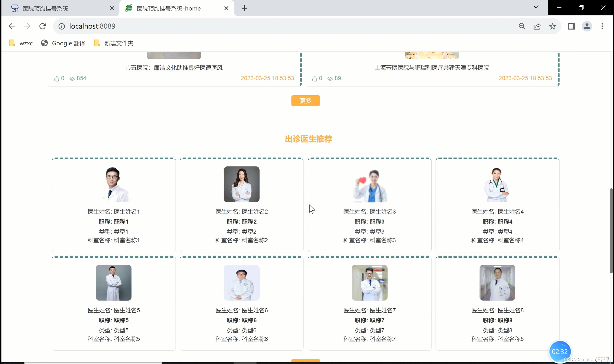Switch to the first 医院预约挂号系统 tab
The image size is (614, 364).
click(45, 8)
